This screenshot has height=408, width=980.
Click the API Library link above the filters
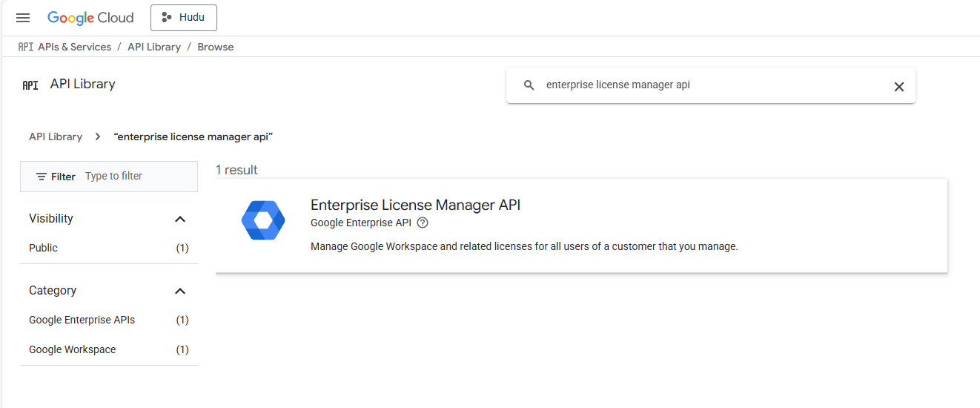click(x=56, y=136)
